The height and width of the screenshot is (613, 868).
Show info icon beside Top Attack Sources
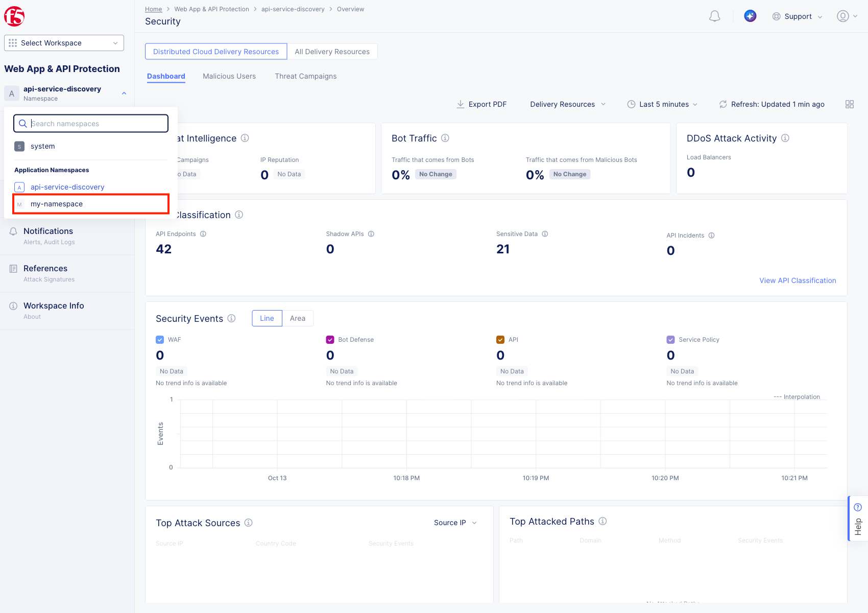(249, 523)
